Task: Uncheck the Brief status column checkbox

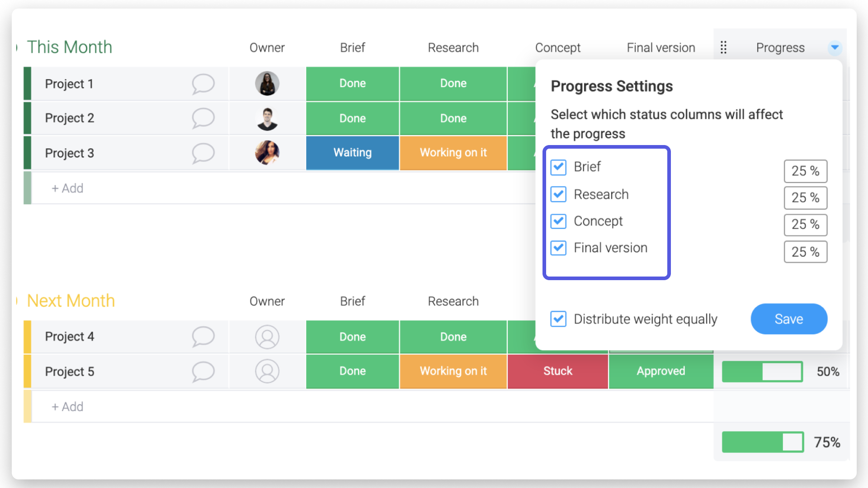Action: pos(559,167)
